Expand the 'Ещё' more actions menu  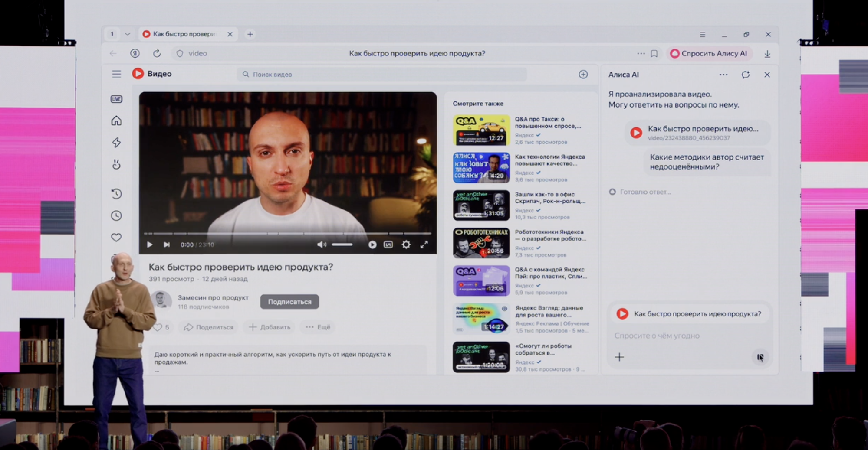pyautogui.click(x=318, y=327)
